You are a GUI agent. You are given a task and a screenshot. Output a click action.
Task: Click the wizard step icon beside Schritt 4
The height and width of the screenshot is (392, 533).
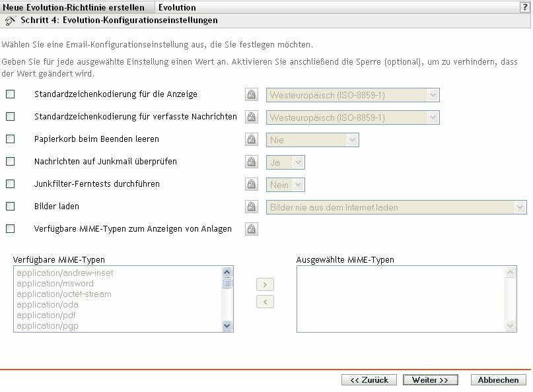pyautogui.click(x=11, y=20)
